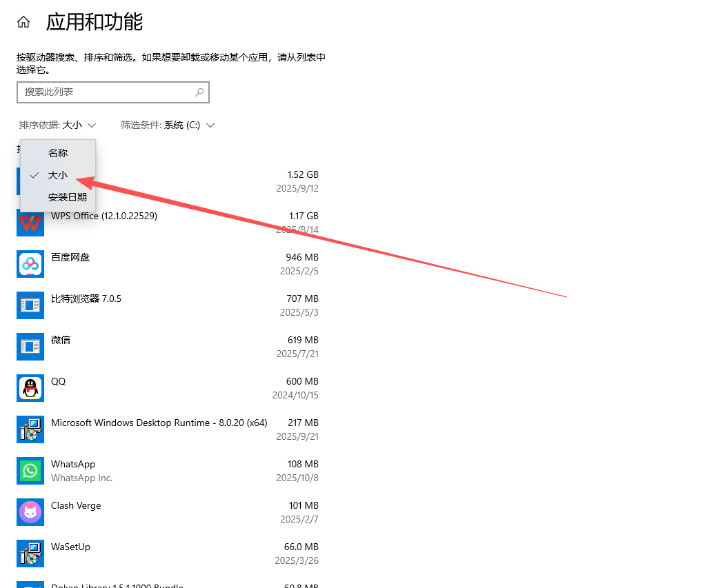Screen dimensions: 703x588
Task: Click the 66.0 MB size value
Action: [x=301, y=547]
